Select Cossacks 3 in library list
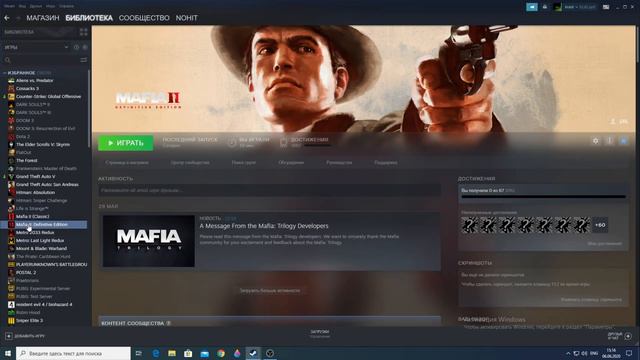This screenshot has height=360, width=640. click(x=27, y=89)
